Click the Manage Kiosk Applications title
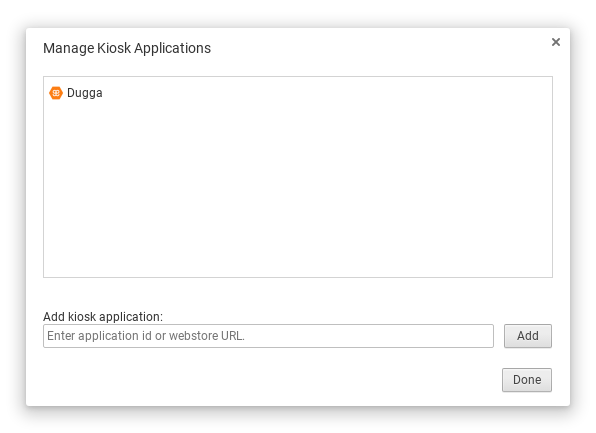 (x=127, y=48)
